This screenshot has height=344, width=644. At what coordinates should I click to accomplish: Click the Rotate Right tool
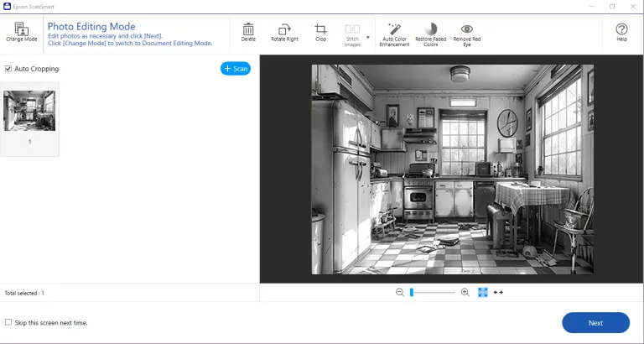(284, 33)
